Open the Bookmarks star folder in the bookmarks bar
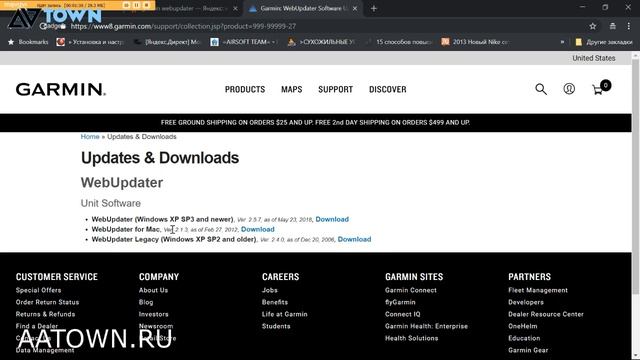 [28, 42]
